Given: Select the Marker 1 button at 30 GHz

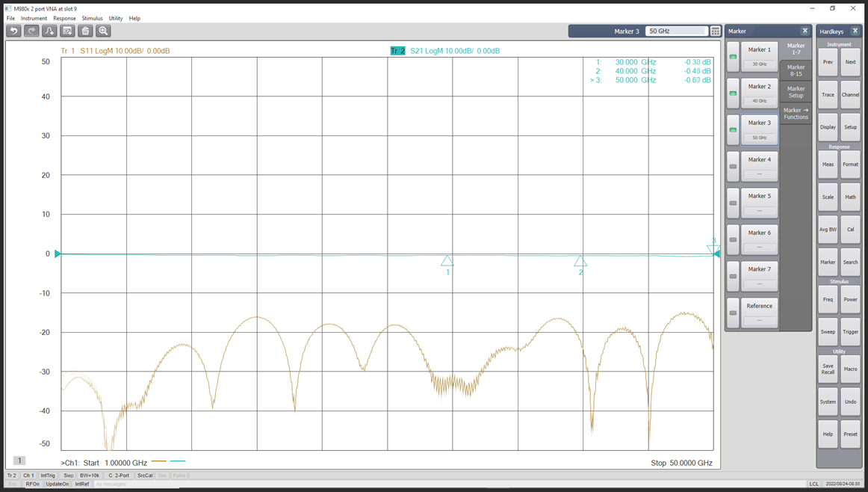Looking at the screenshot, I should (x=760, y=57).
